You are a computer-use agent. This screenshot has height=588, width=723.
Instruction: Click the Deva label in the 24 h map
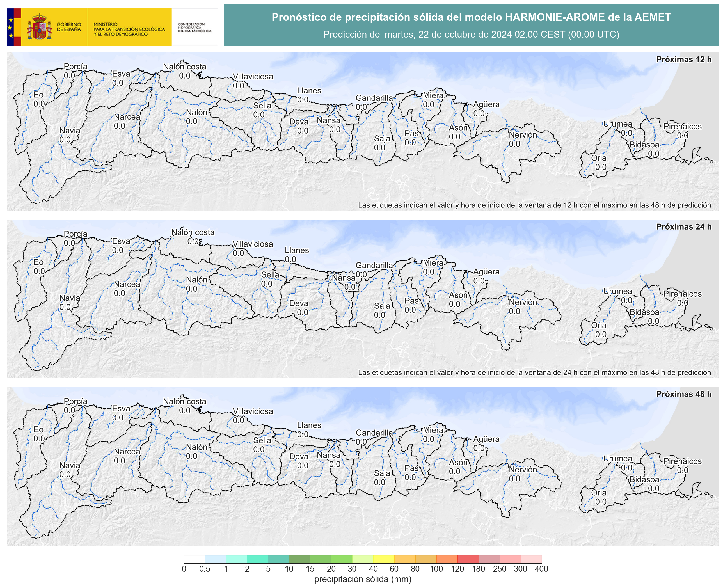[299, 303]
